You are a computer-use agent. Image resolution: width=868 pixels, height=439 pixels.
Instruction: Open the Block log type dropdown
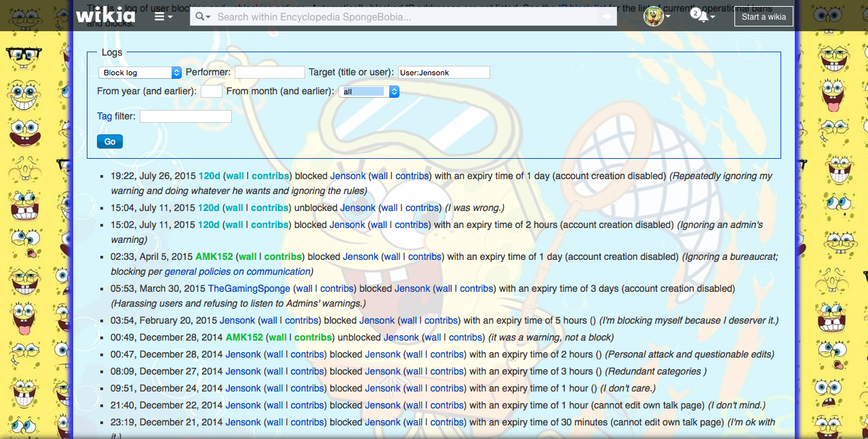[140, 73]
